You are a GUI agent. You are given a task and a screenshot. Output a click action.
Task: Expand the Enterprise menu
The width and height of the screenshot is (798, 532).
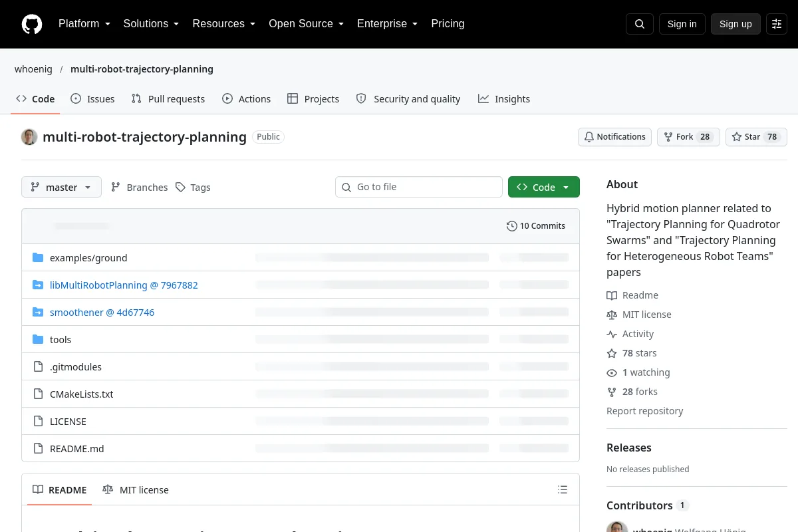pos(387,24)
